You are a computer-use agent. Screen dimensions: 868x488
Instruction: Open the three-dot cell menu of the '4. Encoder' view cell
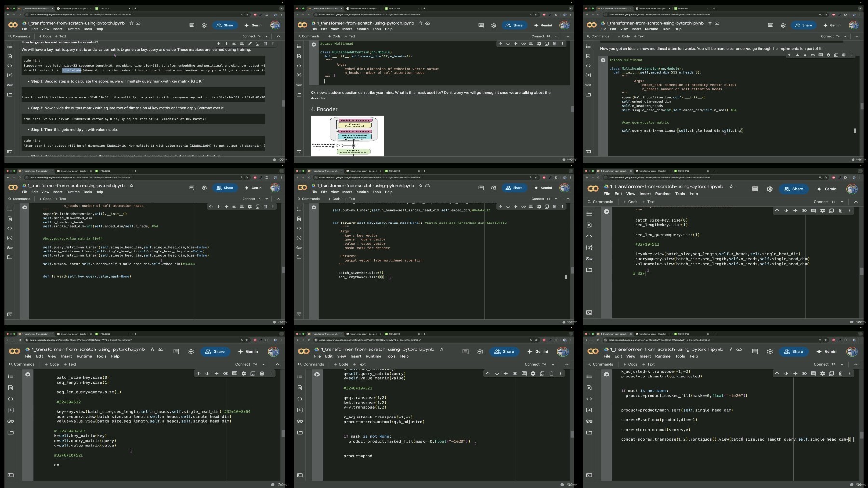[x=562, y=44]
